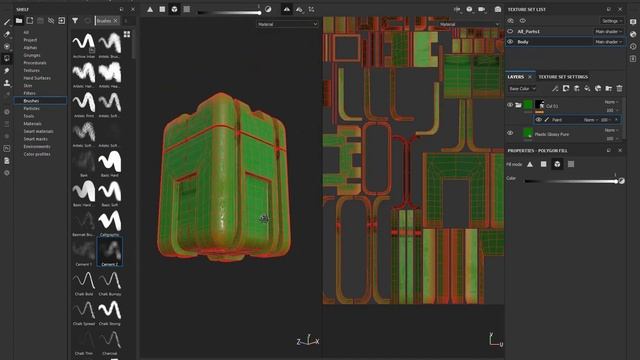Open Main shader dropdown for All_Parts1

[x=608, y=31]
